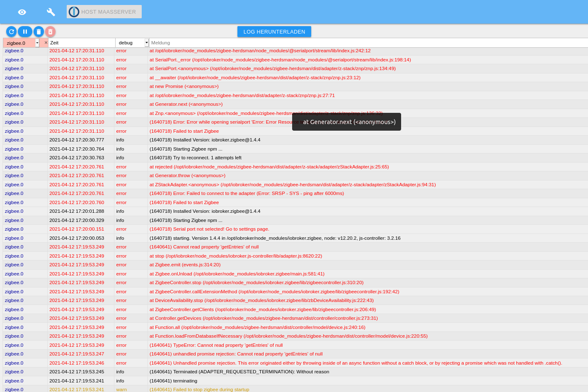Select message 'at stop' adapter.js:8620:22

pos(236,256)
